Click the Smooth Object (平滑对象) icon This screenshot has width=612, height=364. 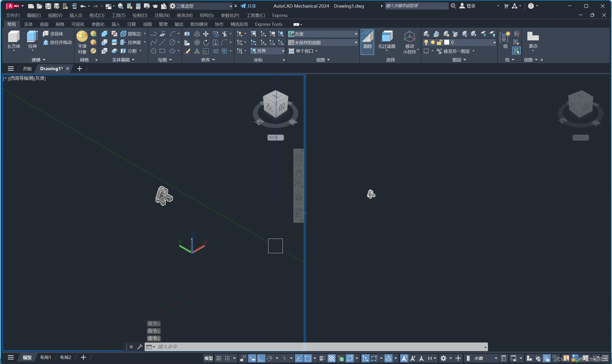point(82,37)
